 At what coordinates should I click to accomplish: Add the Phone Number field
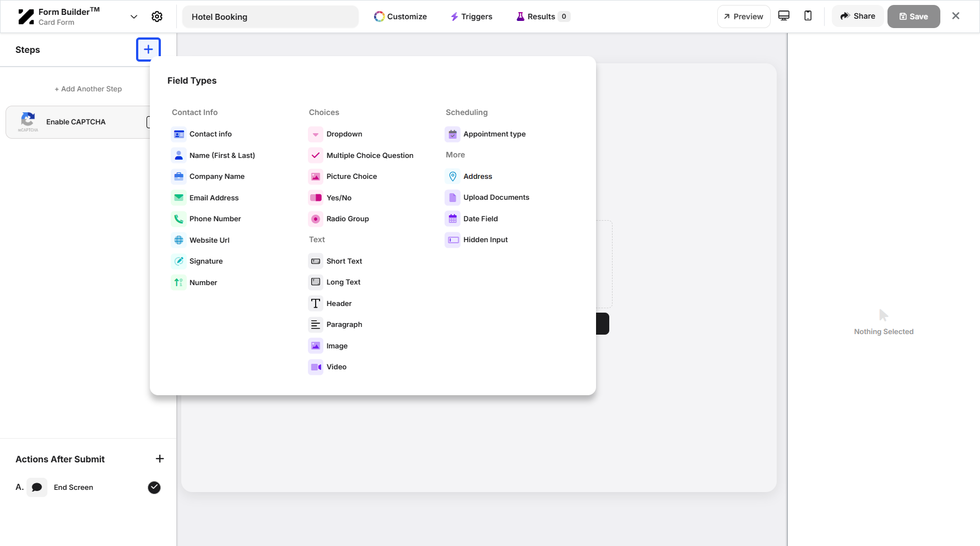pos(206,219)
